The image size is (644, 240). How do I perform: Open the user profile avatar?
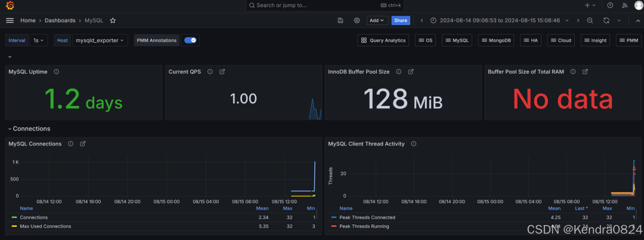pos(638,5)
